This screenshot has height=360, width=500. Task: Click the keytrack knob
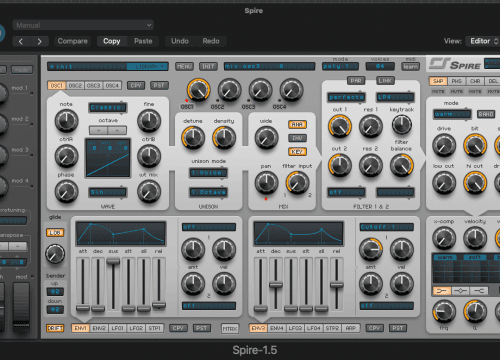pyautogui.click(x=402, y=125)
